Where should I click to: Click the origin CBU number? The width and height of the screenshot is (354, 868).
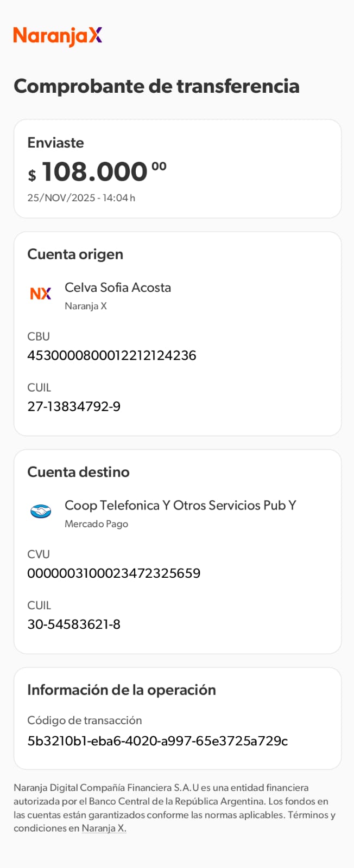tap(112, 355)
